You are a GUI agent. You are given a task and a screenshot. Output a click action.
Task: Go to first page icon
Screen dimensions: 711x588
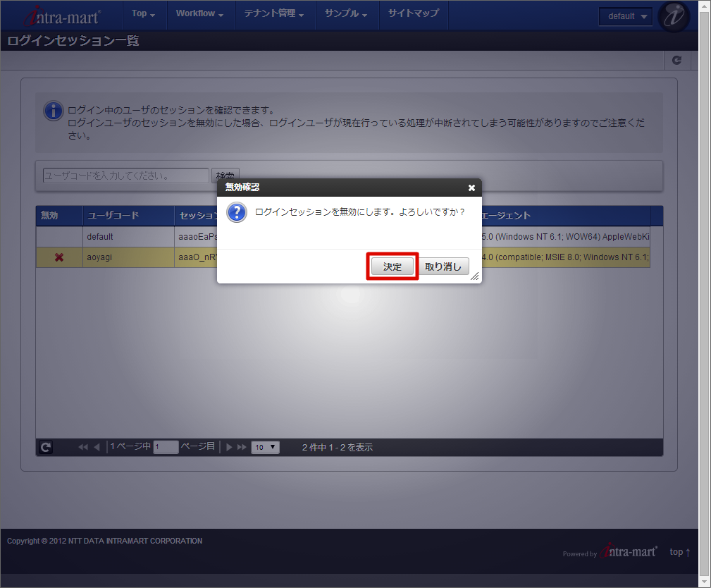(x=83, y=448)
